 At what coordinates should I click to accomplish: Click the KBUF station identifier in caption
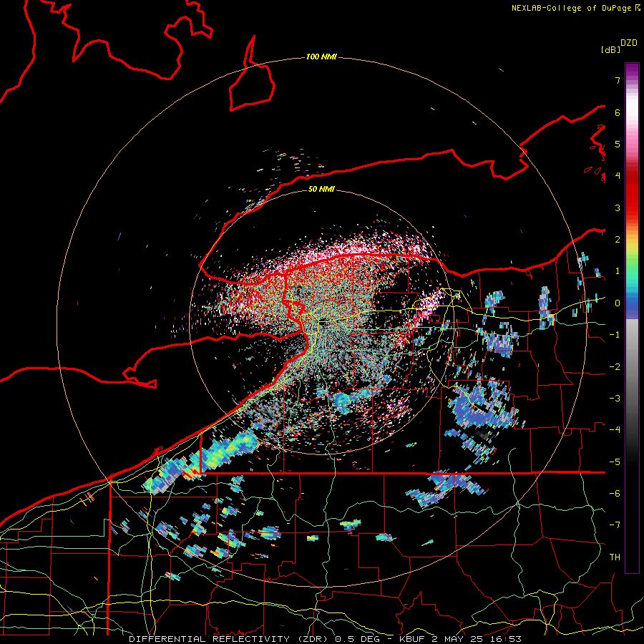(x=414, y=639)
